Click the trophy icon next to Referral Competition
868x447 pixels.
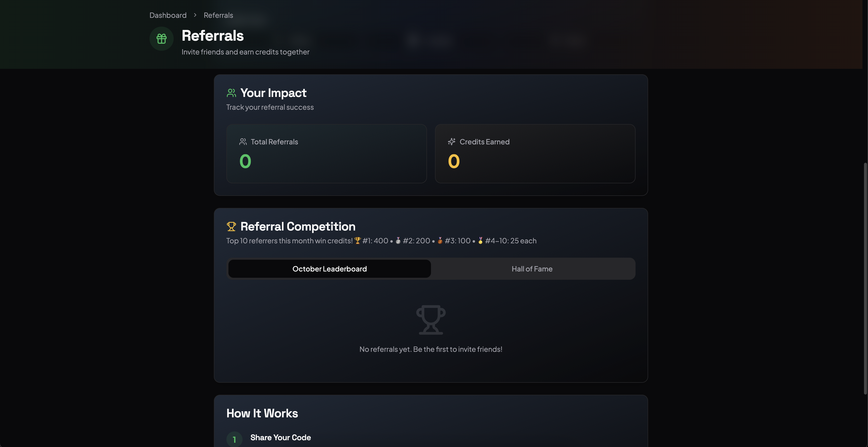pyautogui.click(x=231, y=226)
